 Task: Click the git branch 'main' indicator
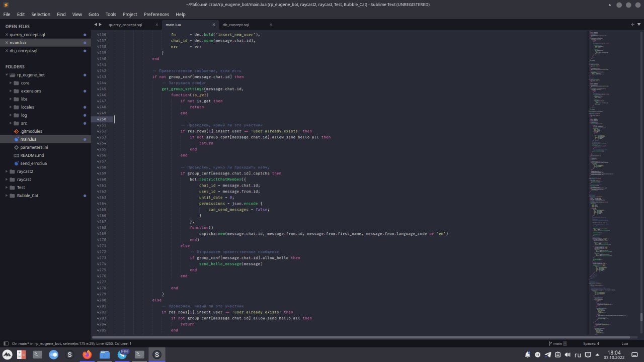(x=557, y=343)
